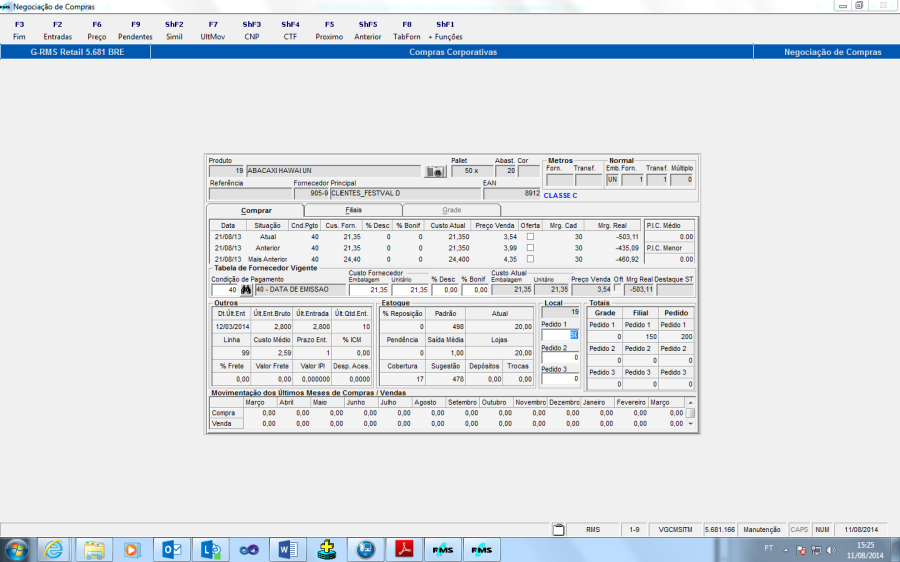Click the % Bonif input field

475,290
